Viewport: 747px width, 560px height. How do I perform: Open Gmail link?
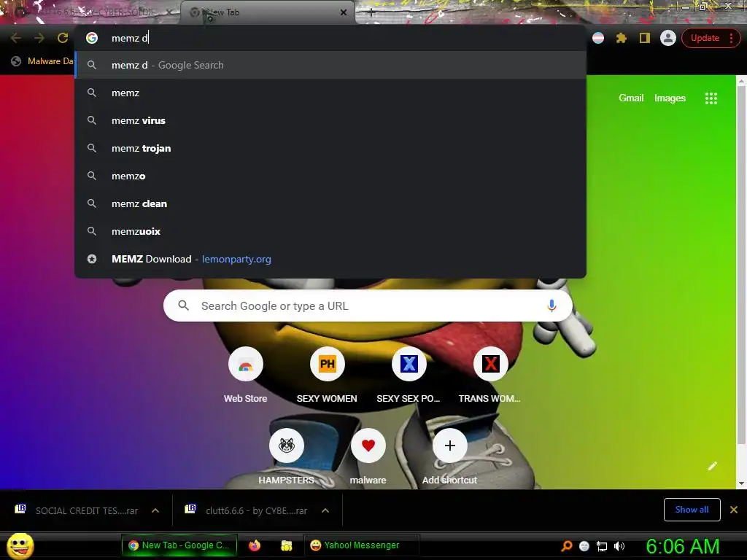[631, 98]
